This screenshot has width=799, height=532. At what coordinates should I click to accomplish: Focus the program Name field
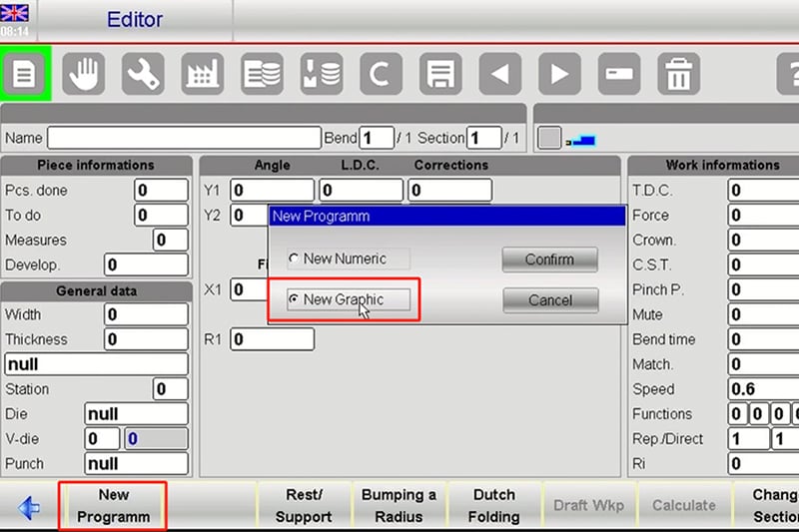click(x=184, y=138)
